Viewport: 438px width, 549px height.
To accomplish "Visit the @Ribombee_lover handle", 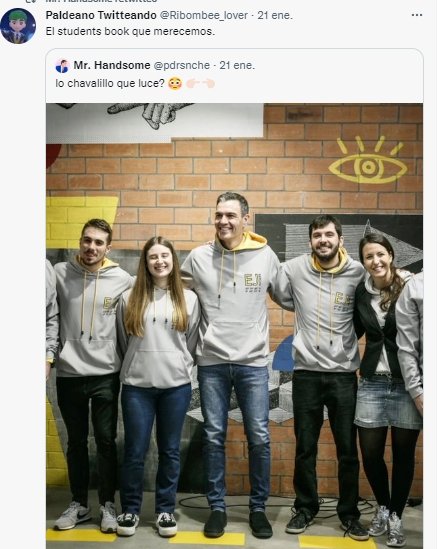I will click(x=203, y=15).
